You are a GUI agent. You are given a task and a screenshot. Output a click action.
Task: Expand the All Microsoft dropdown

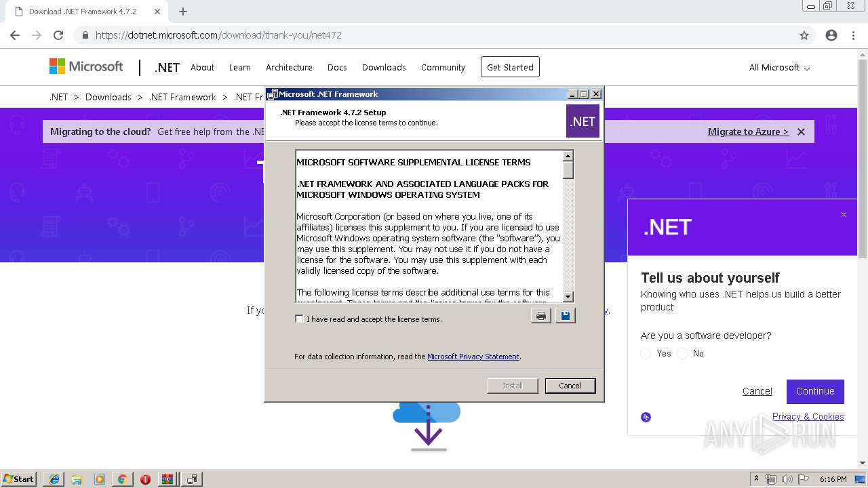779,67
